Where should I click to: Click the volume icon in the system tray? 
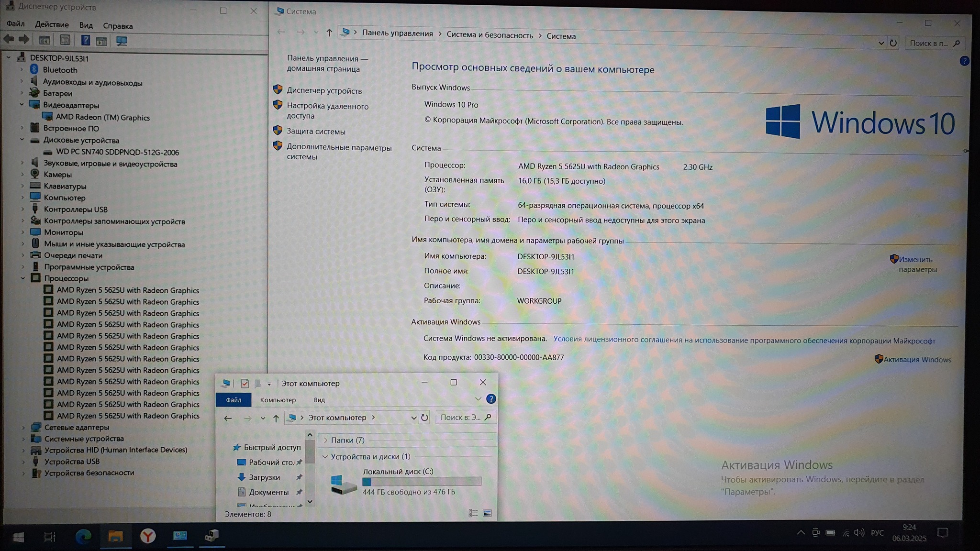point(859,533)
